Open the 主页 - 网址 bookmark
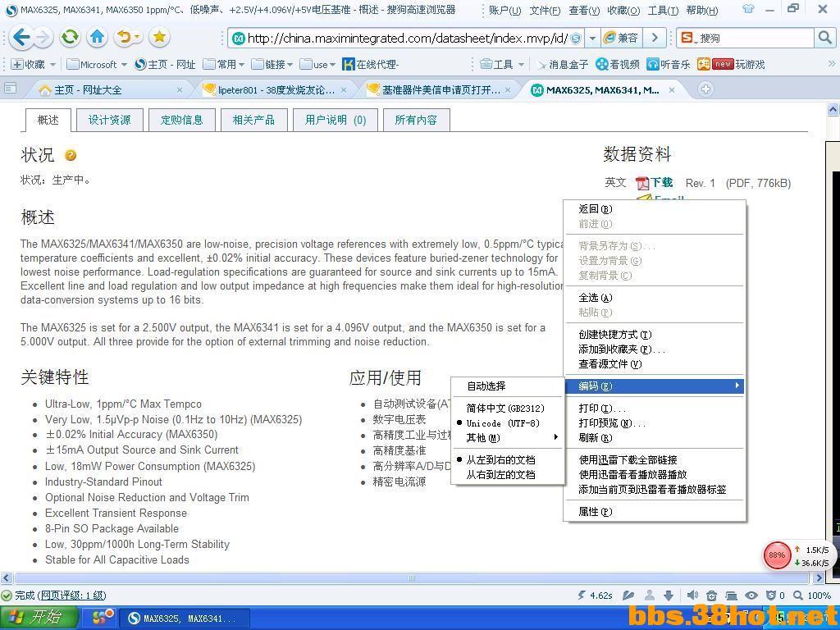The width and height of the screenshot is (840, 630). pos(165,64)
